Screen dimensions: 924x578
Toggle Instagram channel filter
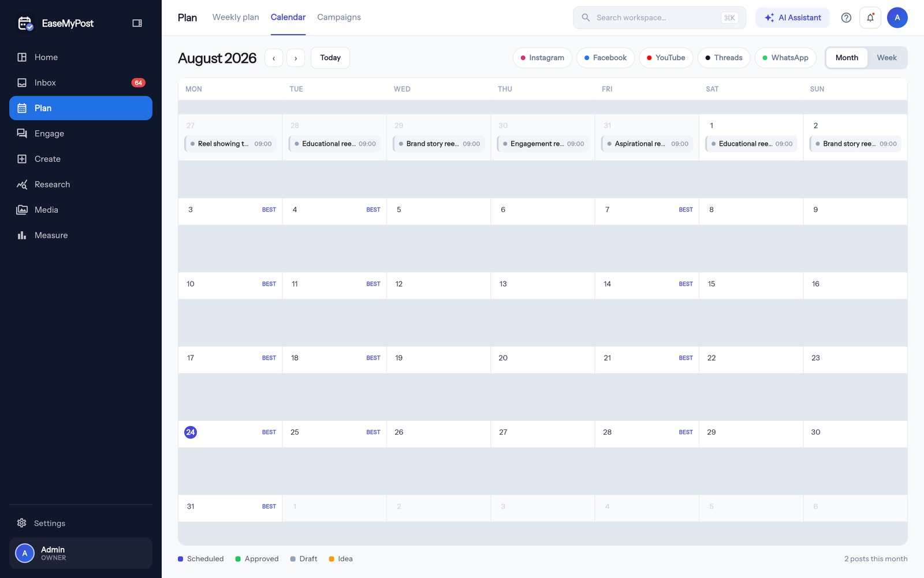coord(542,58)
